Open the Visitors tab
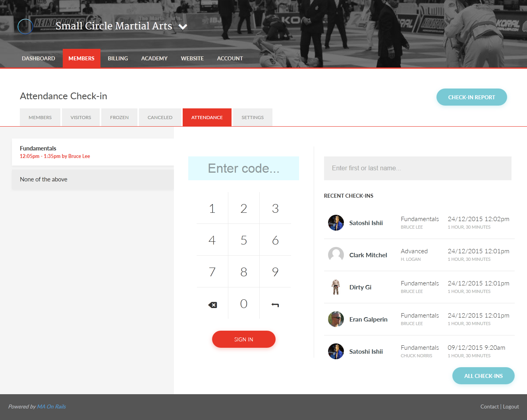 click(x=81, y=117)
